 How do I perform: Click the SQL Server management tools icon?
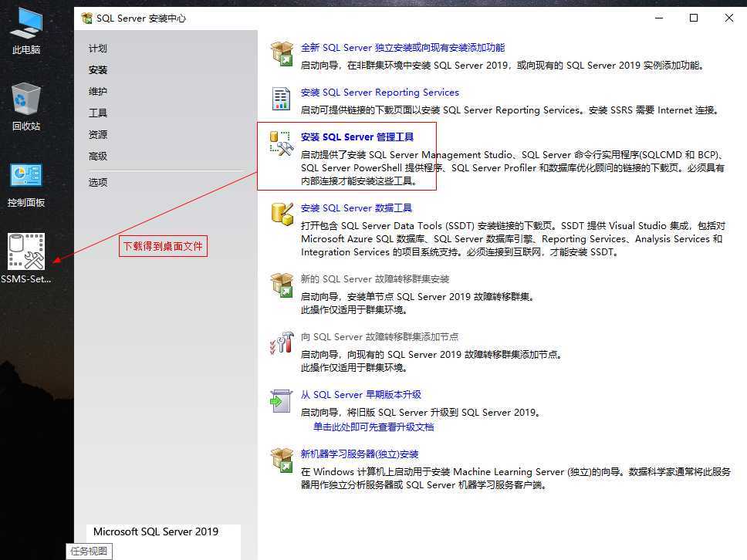282,143
